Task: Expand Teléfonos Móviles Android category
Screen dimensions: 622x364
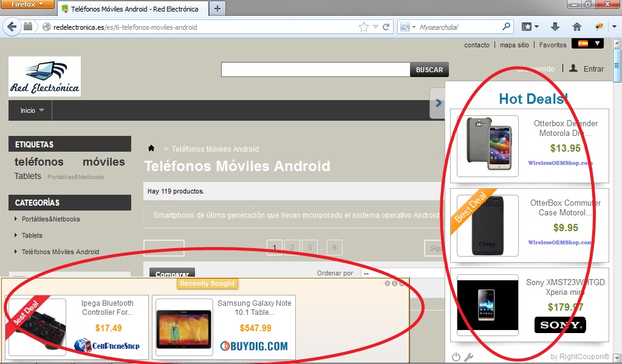Action: click(16, 251)
